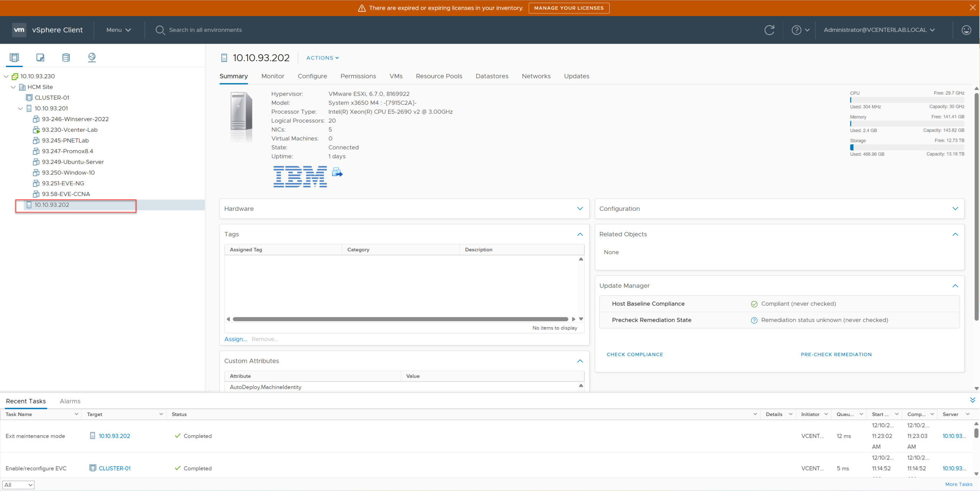Click the smiley feedback icon
This screenshot has width=980, height=491.
click(966, 30)
